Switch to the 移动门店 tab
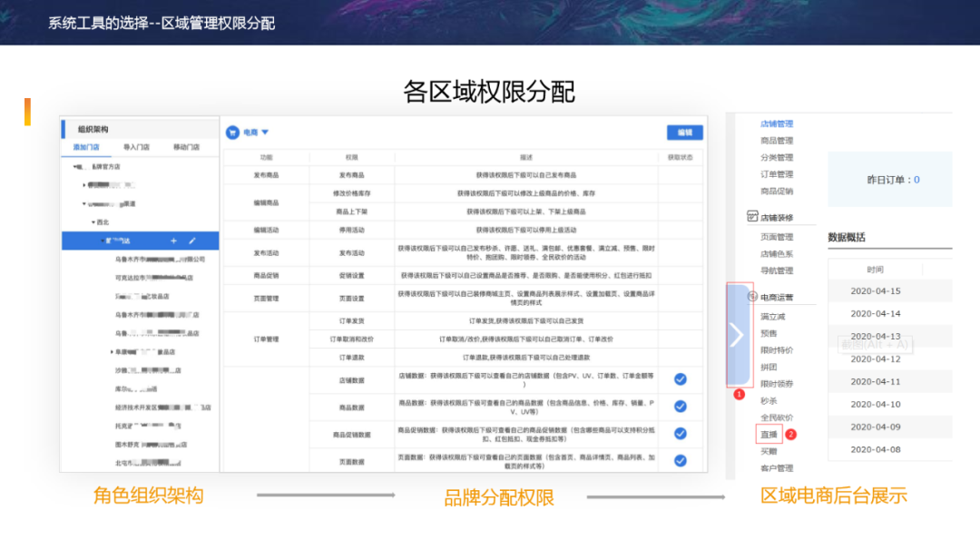Viewport: 980px width, 550px height. click(186, 148)
